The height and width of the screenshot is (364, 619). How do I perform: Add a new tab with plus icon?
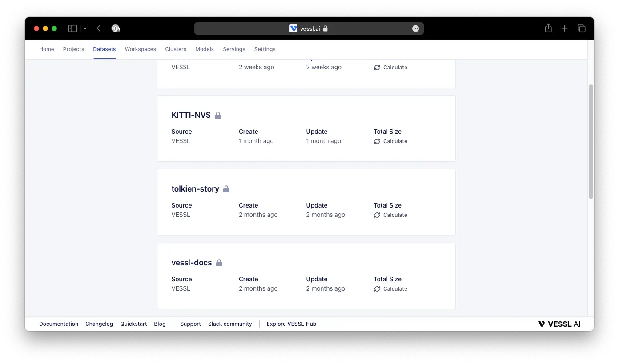(x=564, y=28)
